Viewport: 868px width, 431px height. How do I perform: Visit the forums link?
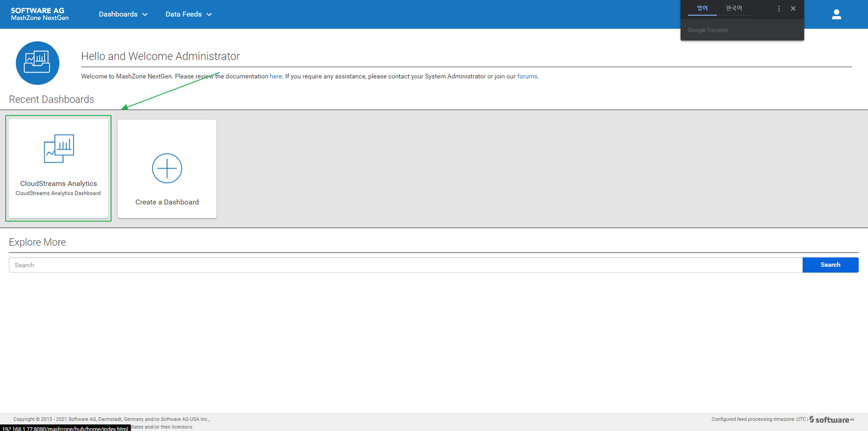click(x=527, y=76)
